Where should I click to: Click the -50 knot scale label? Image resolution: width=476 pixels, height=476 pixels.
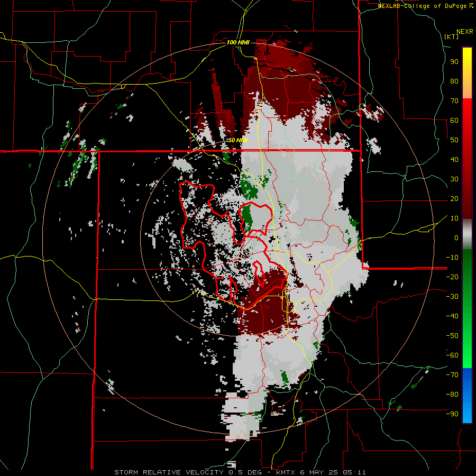(x=452, y=336)
